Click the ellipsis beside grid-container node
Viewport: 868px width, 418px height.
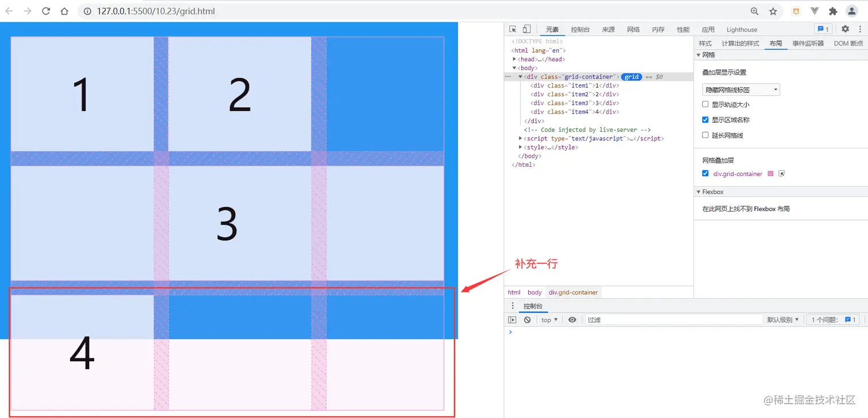pyautogui.click(x=507, y=76)
